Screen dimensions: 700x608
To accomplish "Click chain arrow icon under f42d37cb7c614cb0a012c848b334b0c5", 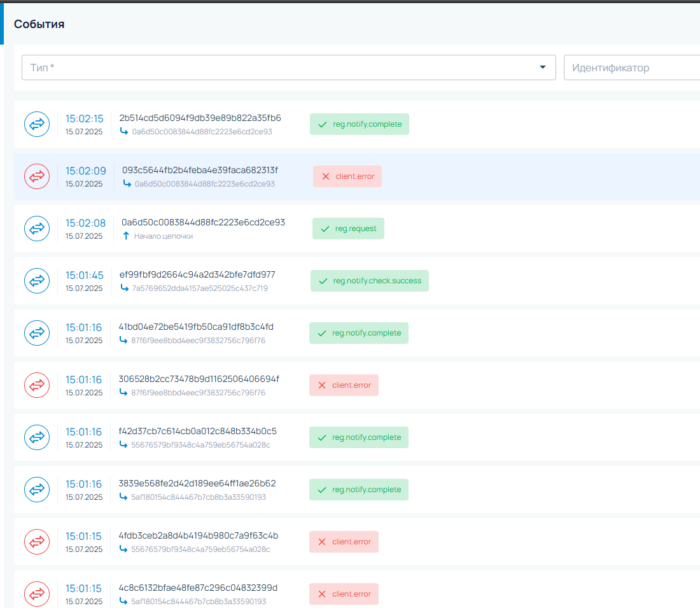I will [x=123, y=444].
